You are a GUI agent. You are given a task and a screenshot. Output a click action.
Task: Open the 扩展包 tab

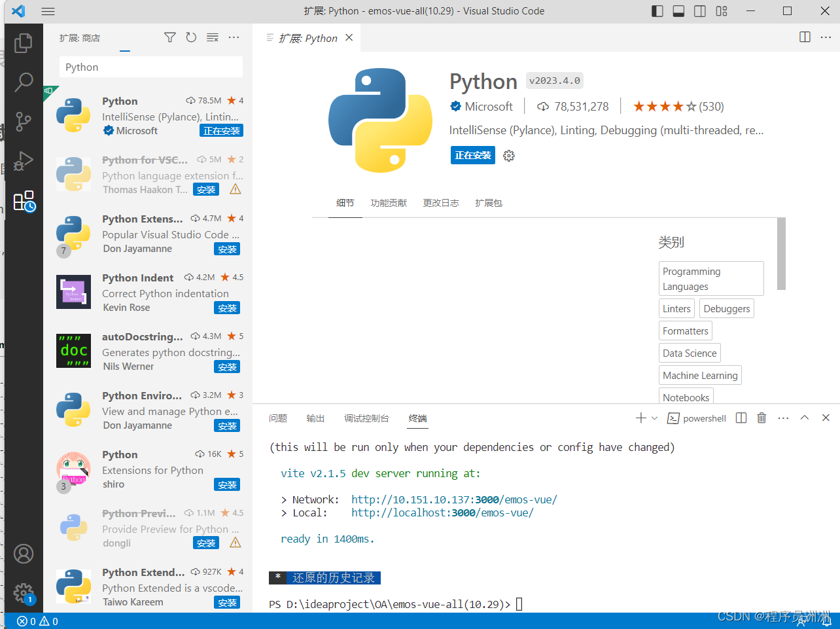[x=489, y=203]
